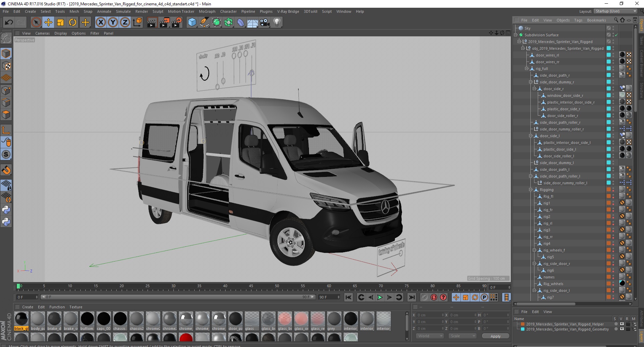This screenshot has height=347, width=644.
Task: Activate the Scale tool
Action: click(x=61, y=23)
